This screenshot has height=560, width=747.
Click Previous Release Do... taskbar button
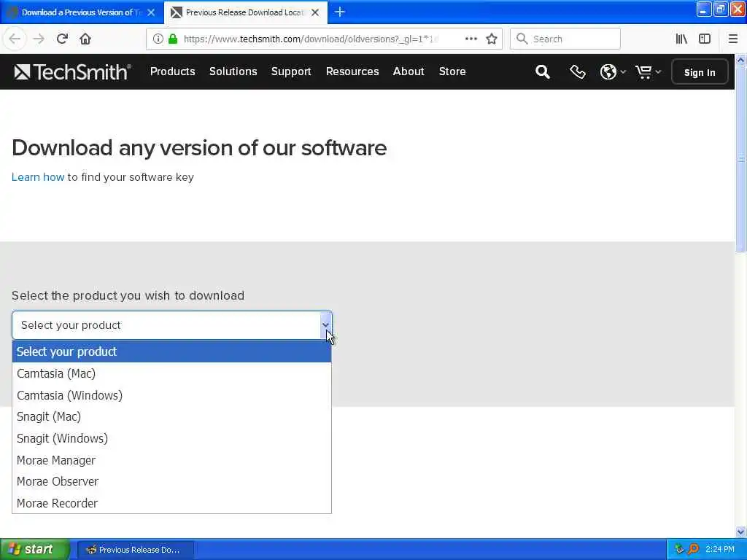click(135, 550)
